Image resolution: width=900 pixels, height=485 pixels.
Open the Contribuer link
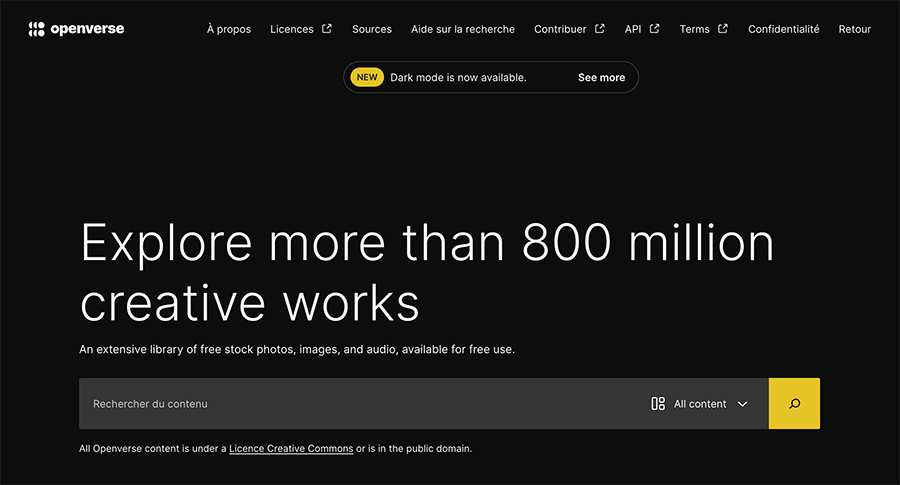point(560,29)
